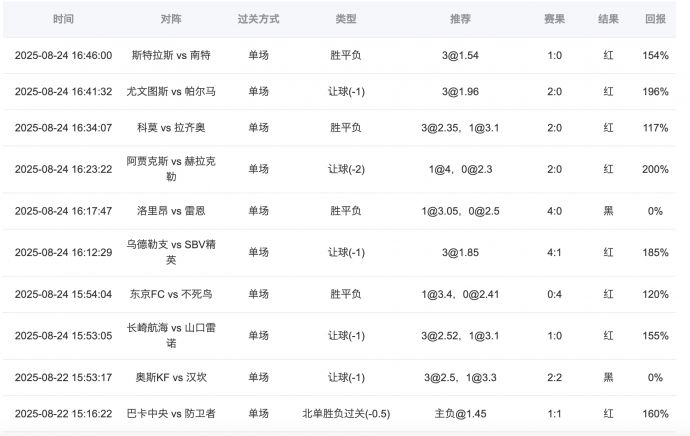Open the 洛里昂 vs 雷恩 match
This screenshot has width=690, height=436.
coord(171,211)
